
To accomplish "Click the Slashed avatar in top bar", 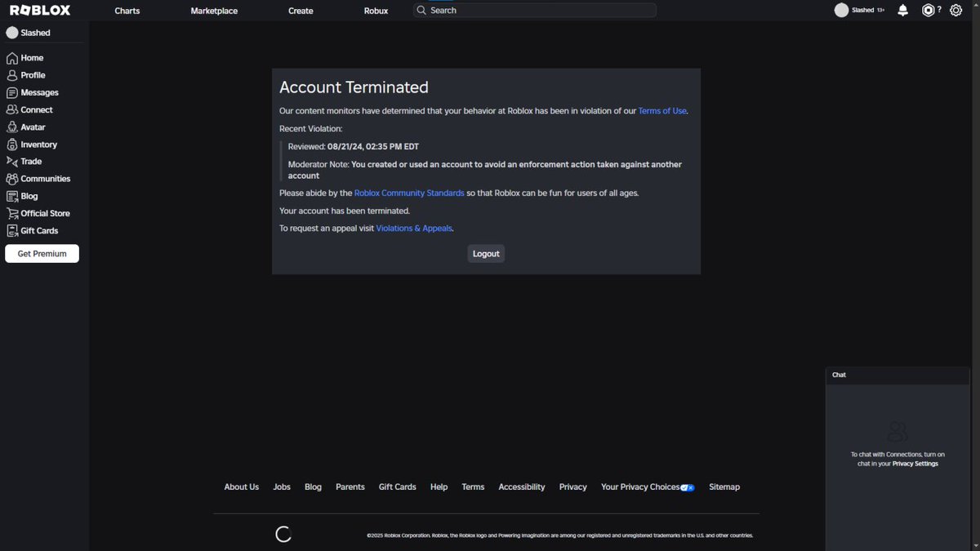I will (841, 11).
